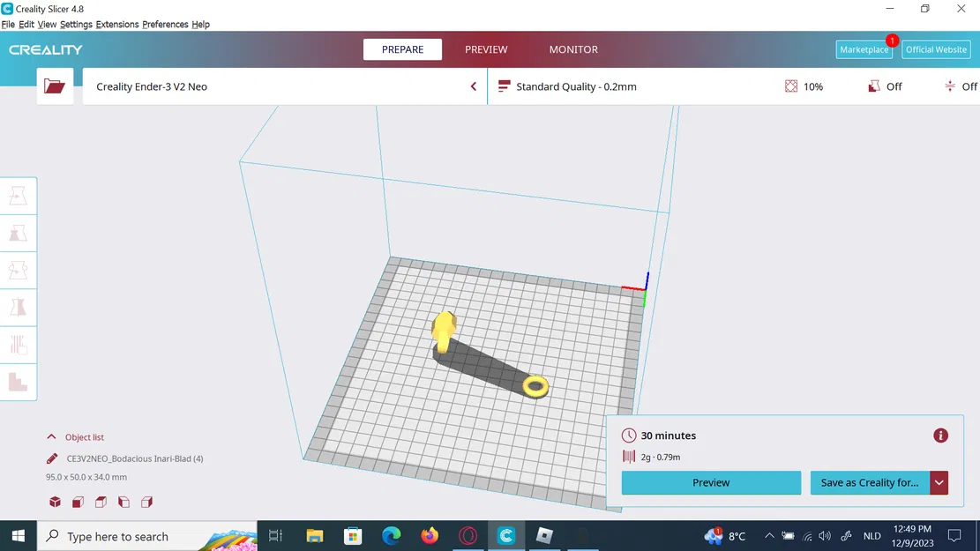Image resolution: width=980 pixels, height=551 pixels.
Task: Open Microsoft Store from taskbar
Action: (353, 536)
